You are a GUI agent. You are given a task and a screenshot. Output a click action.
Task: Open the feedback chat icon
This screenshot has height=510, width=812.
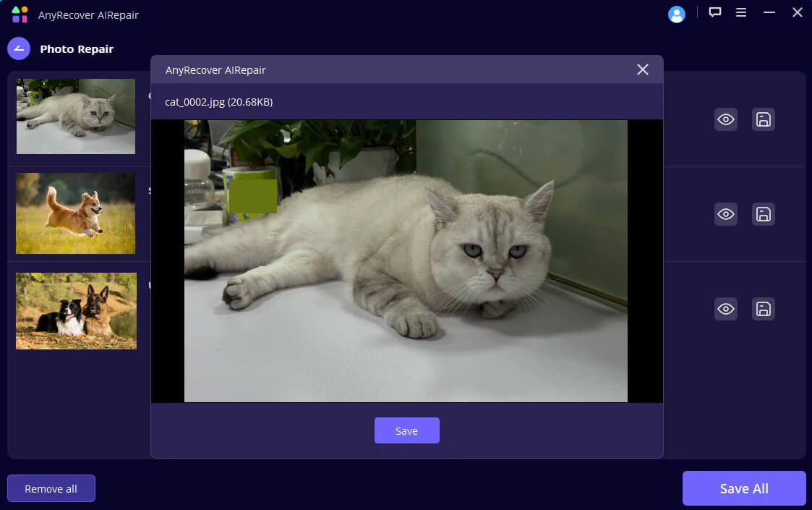point(715,12)
